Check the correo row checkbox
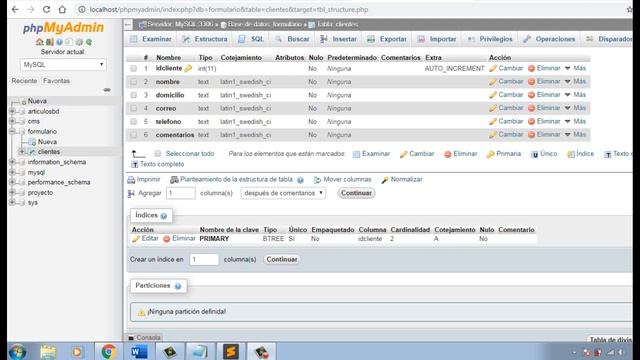640x360 pixels. tap(133, 109)
